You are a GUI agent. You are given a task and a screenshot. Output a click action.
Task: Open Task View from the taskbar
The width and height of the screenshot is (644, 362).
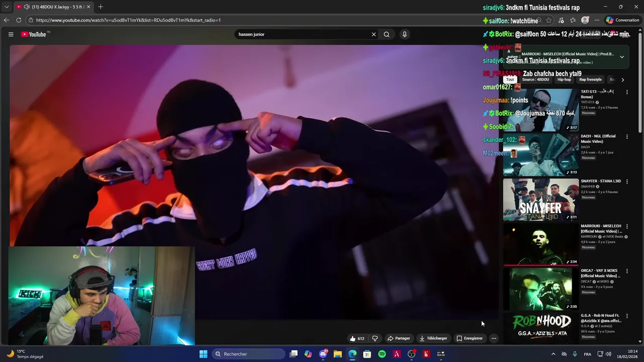coord(294,354)
